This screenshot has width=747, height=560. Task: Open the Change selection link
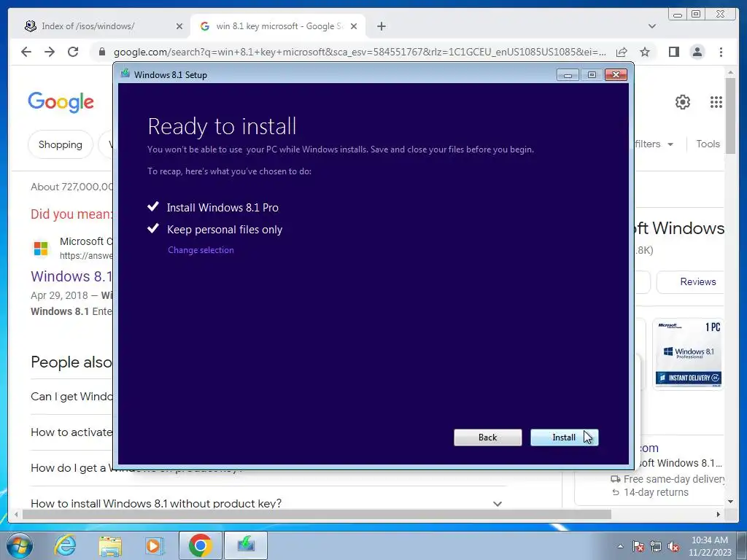[x=201, y=250]
